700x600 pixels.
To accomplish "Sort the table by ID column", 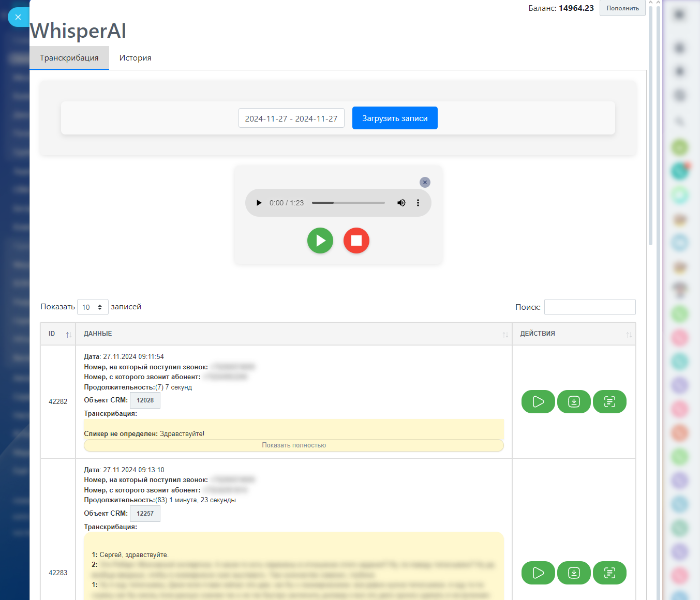I will pyautogui.click(x=58, y=334).
